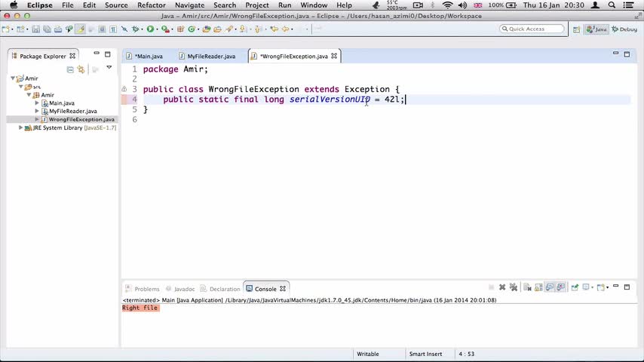
Task: Toggle Skip All Breakpoints
Action: [124, 29]
